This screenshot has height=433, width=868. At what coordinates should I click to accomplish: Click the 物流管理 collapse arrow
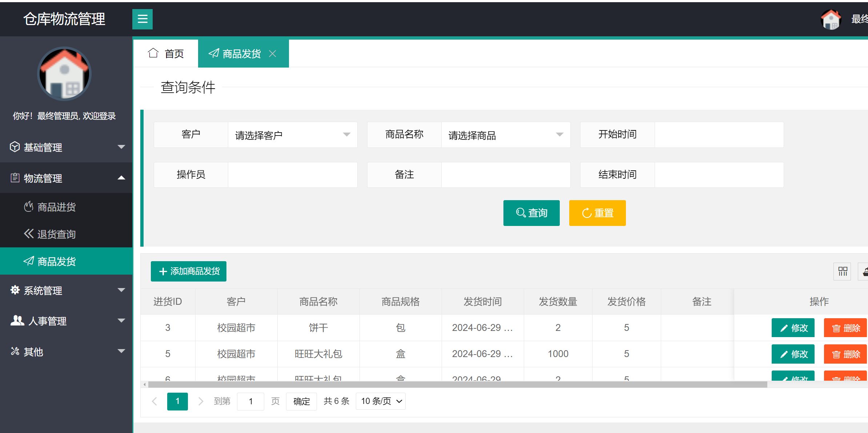pos(121,178)
